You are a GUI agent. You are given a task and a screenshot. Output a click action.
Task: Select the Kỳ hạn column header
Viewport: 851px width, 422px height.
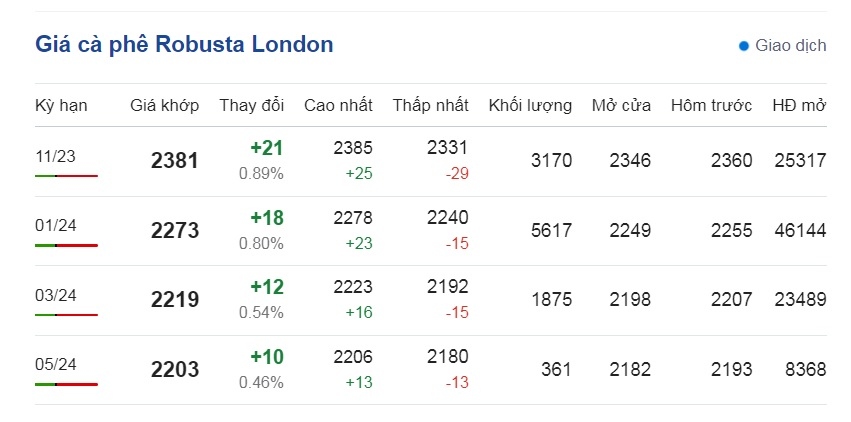tap(61, 105)
